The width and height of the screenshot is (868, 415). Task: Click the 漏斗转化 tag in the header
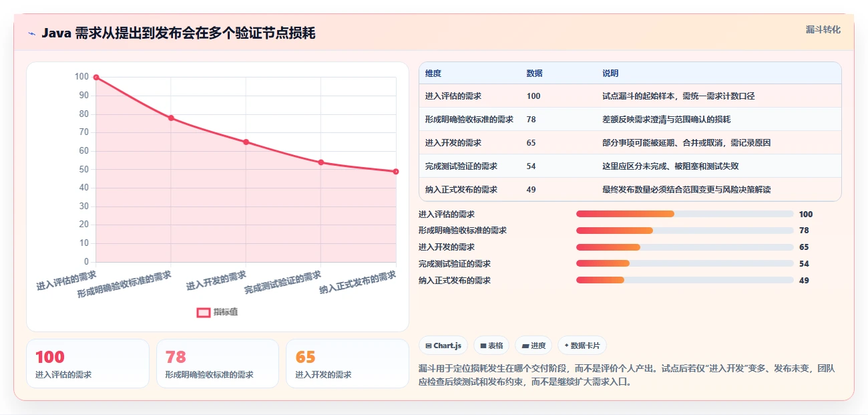coord(823,30)
